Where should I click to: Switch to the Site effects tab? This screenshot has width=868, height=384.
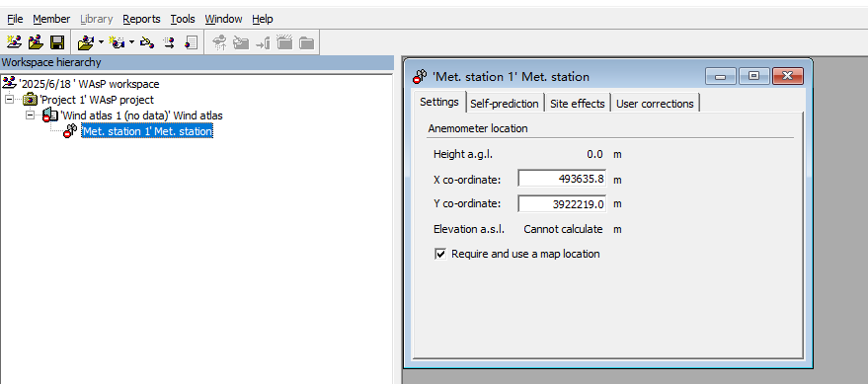[x=578, y=104]
